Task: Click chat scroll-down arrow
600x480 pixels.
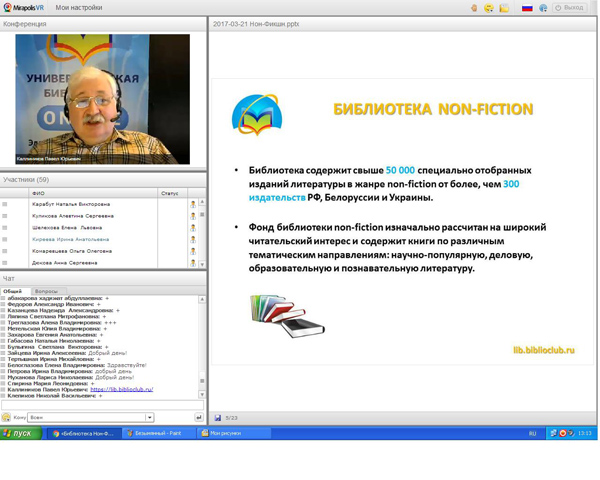Action: tap(202, 394)
